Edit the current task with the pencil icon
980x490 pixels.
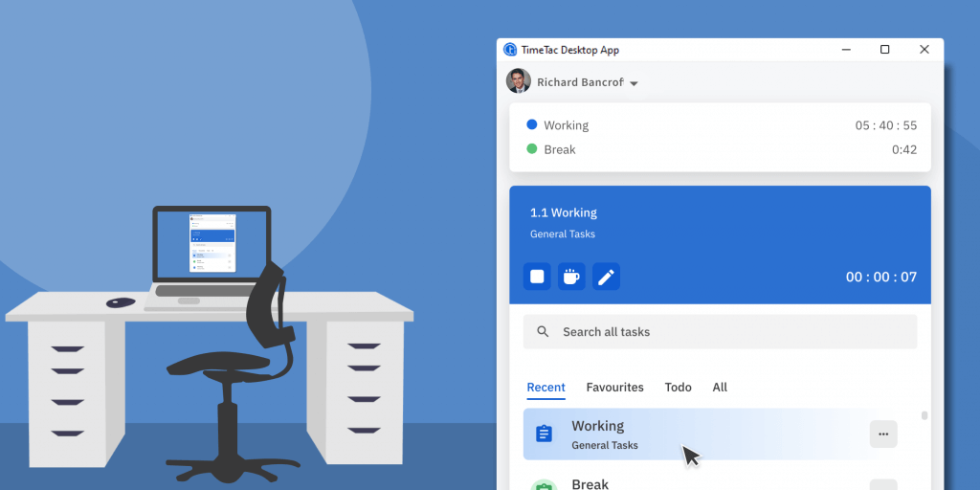606,277
